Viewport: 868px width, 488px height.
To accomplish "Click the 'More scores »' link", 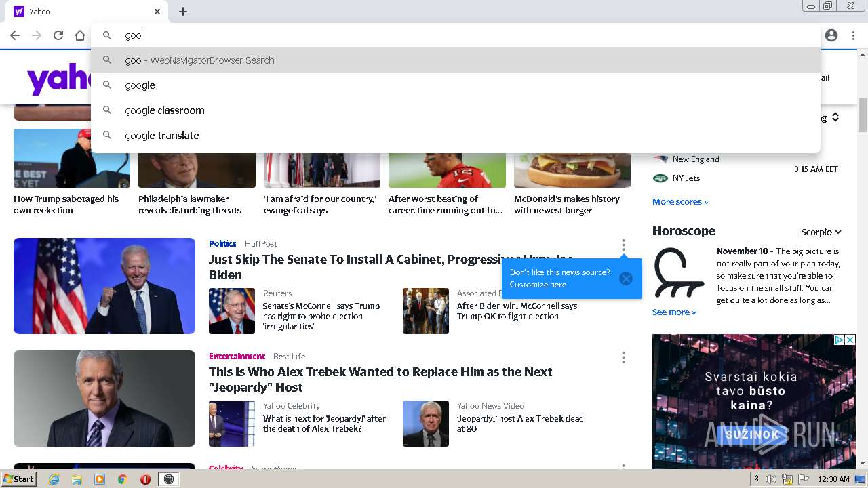I will (x=680, y=201).
